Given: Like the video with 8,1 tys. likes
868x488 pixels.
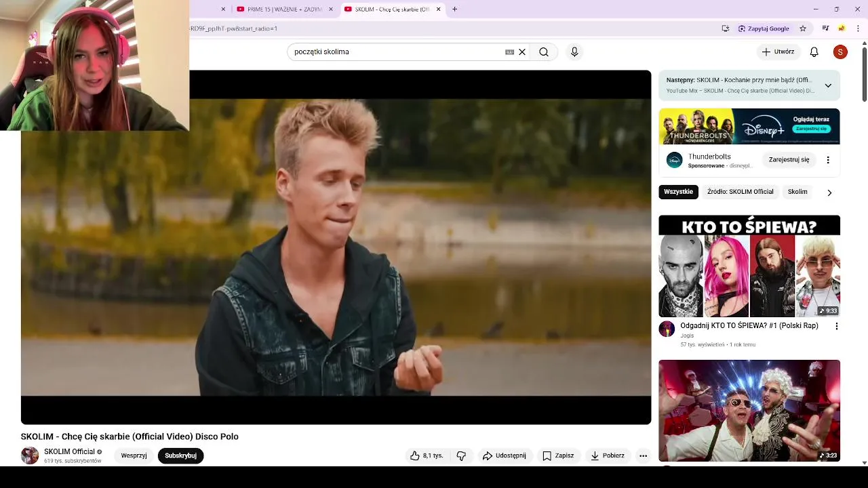Looking at the screenshot, I should [426, 455].
